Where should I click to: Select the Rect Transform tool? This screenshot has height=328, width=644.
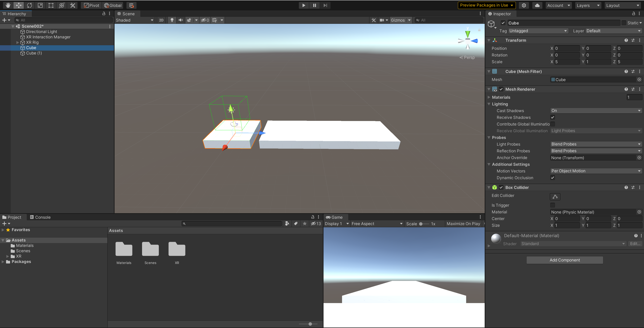(x=51, y=5)
